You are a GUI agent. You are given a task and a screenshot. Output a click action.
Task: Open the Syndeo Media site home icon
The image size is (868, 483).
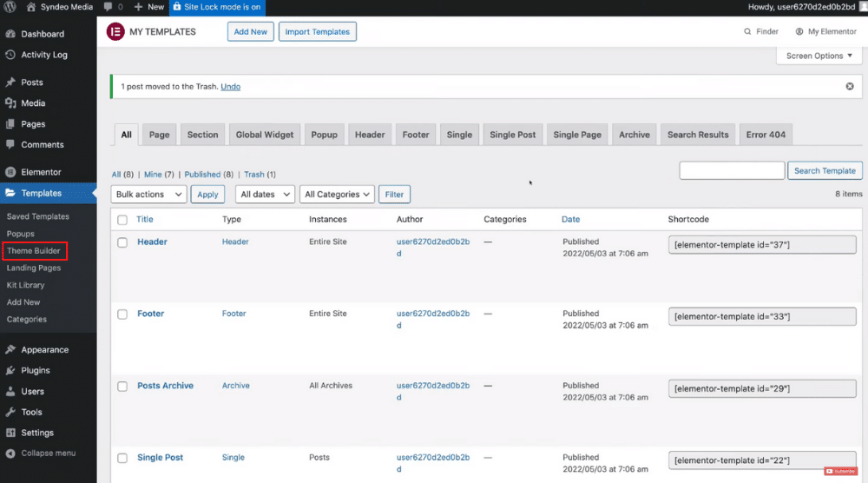(x=31, y=7)
